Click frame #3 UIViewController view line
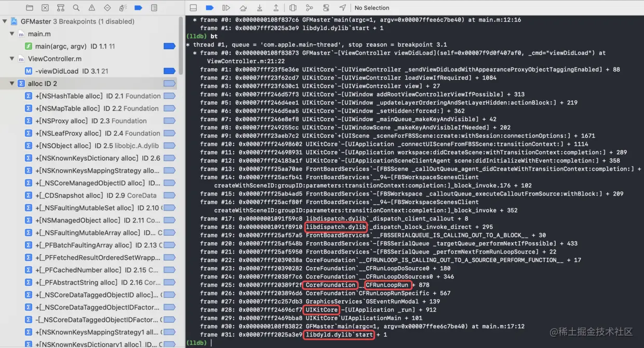Viewport: 644px width, 348px height. coord(320,86)
